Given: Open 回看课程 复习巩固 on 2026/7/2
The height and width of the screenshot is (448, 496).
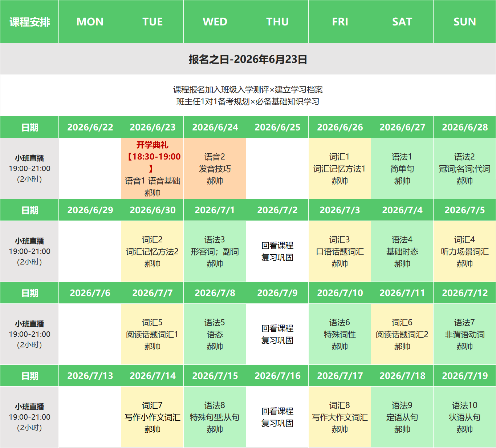Looking at the screenshot, I should (x=277, y=251).
